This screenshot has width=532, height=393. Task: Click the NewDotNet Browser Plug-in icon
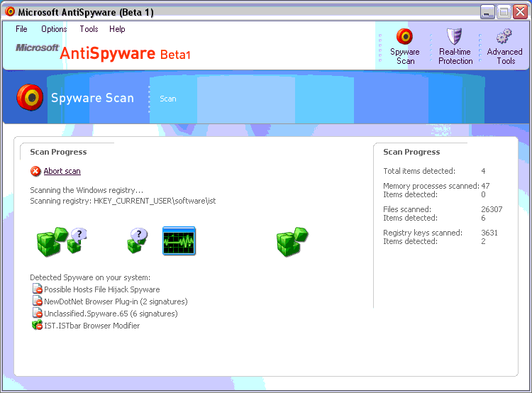click(37, 301)
